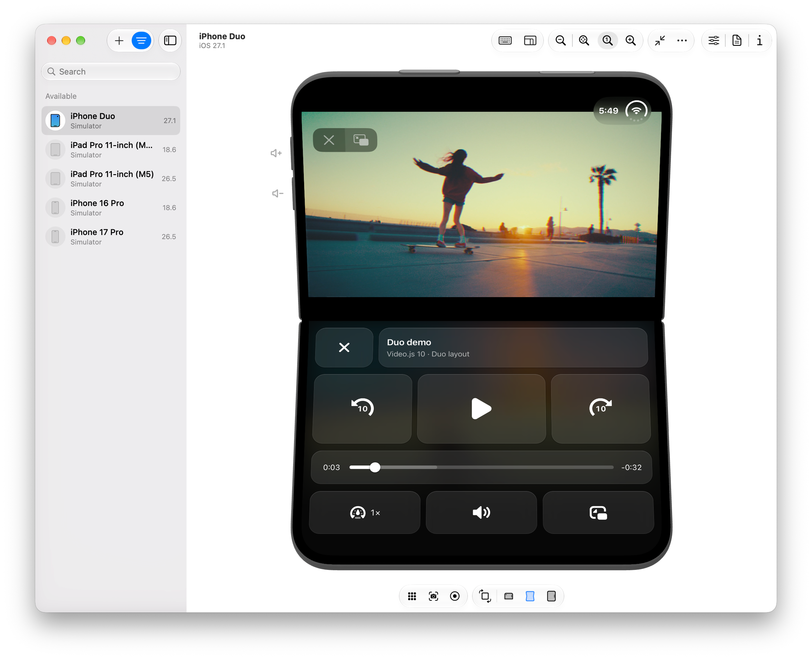The image size is (812, 659).
Task: Select iPad Pro 11-inch (M5) simulator
Action: coord(110,178)
